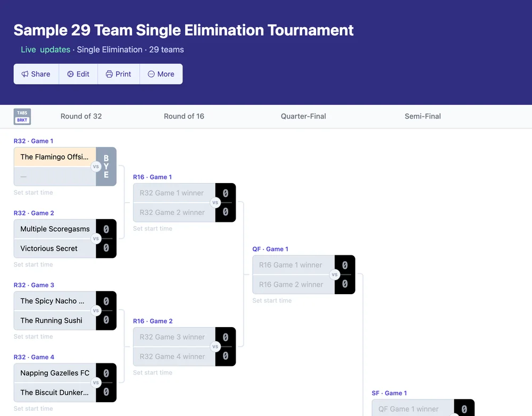This screenshot has width=532, height=416.
Task: Open QF Game 1 match details
Action: 271,249
